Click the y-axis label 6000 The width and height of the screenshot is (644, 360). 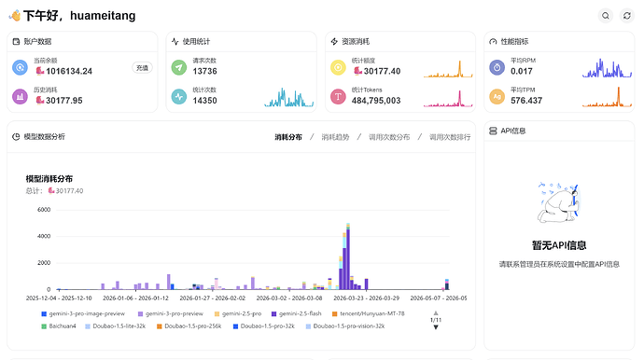coord(44,210)
